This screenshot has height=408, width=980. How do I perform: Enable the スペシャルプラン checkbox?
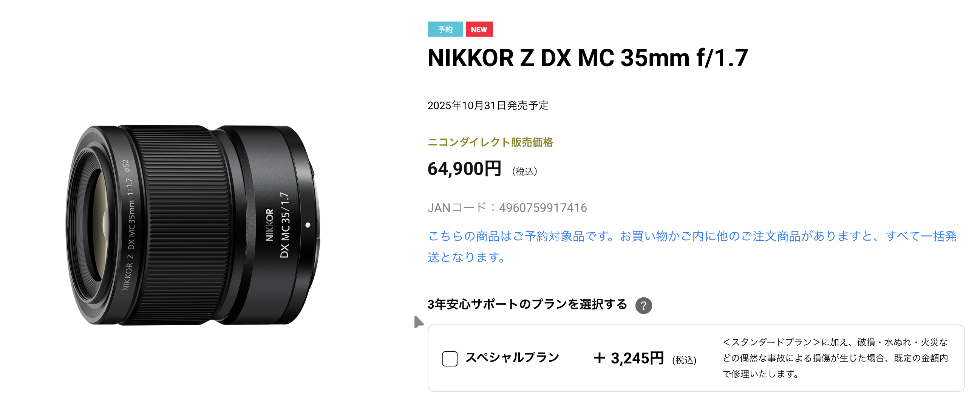coord(450,359)
